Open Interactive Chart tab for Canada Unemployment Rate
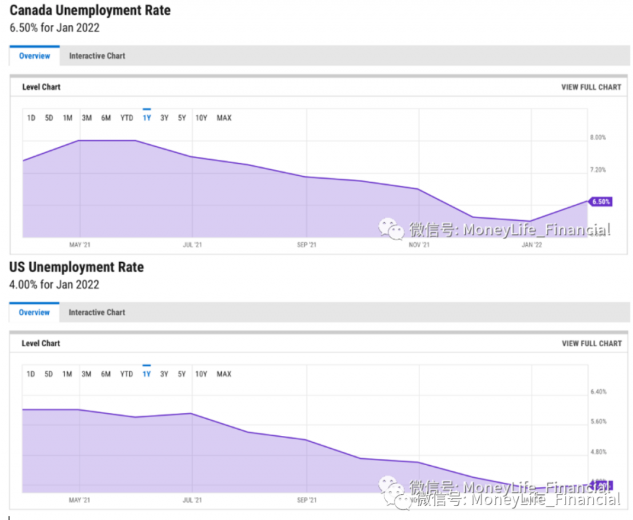The width and height of the screenshot is (633, 520). pos(97,56)
